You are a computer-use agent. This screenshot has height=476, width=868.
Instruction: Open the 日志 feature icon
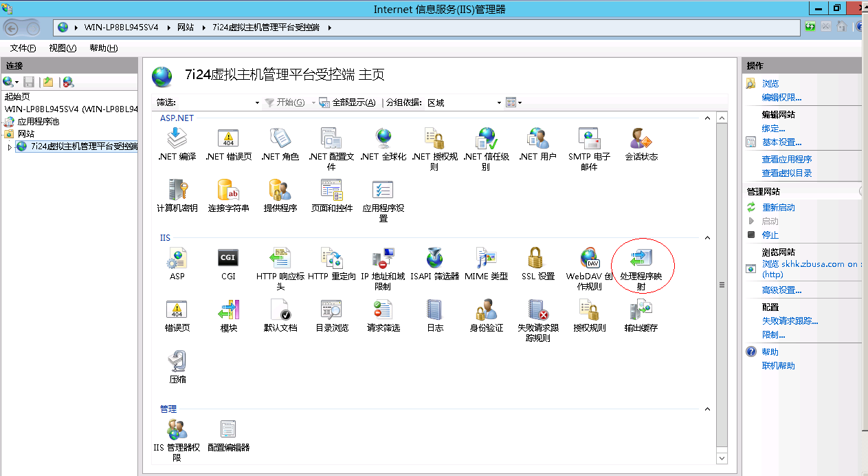pos(434,310)
